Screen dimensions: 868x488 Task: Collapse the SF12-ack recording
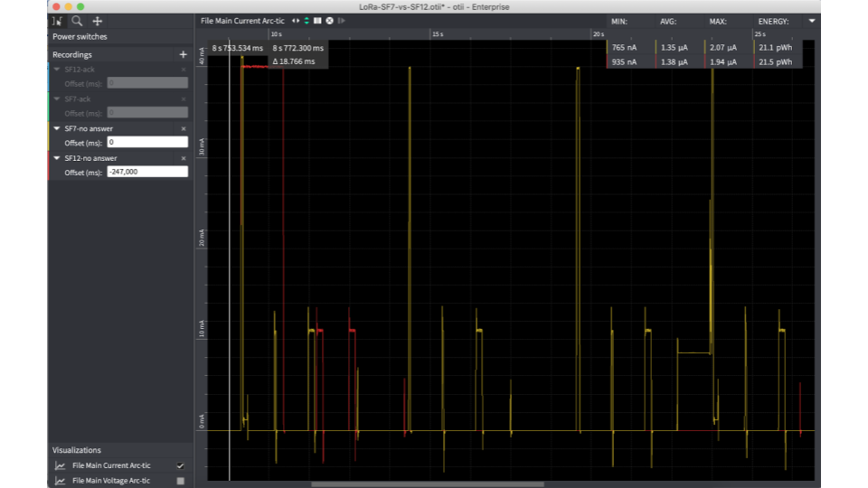tap(56, 70)
